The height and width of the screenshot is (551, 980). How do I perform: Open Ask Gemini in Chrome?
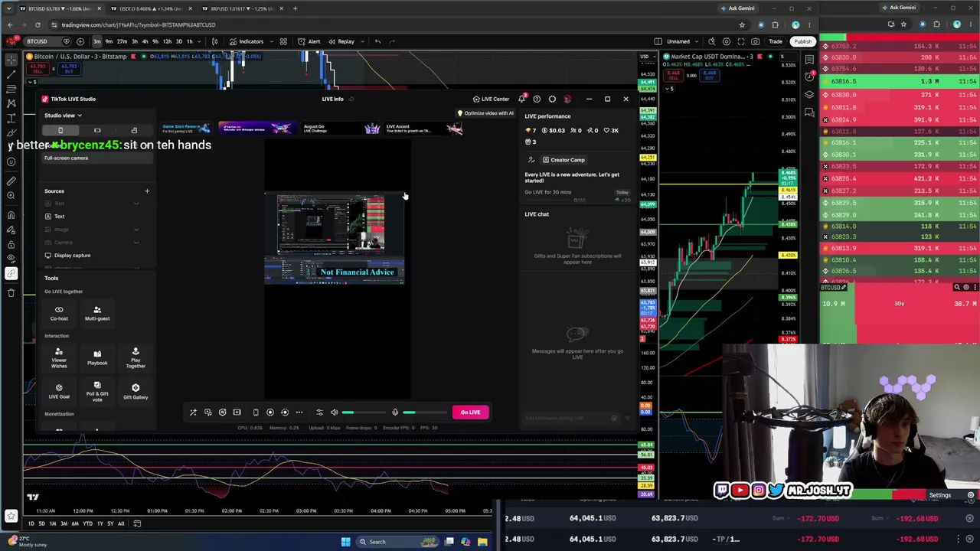coord(737,8)
